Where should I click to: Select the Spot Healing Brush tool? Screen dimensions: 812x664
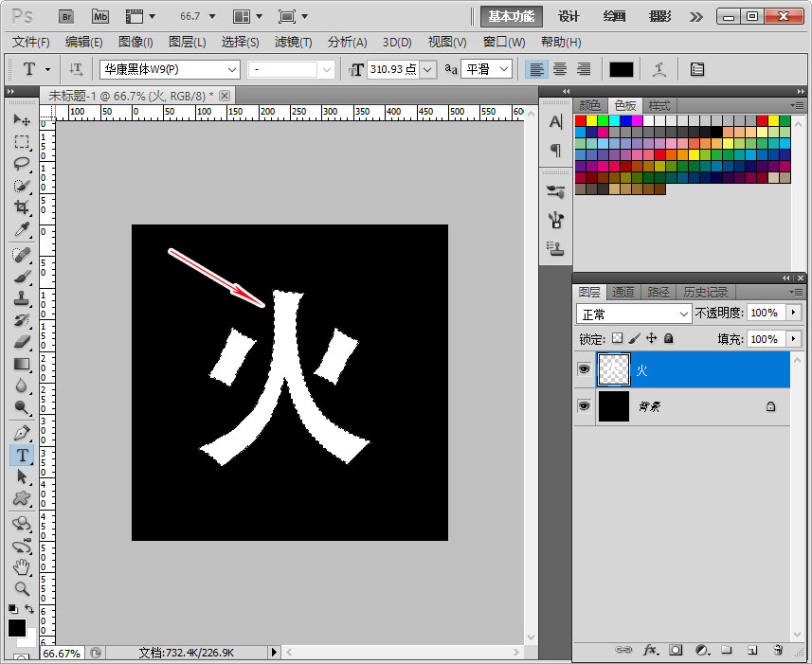coord(21,255)
